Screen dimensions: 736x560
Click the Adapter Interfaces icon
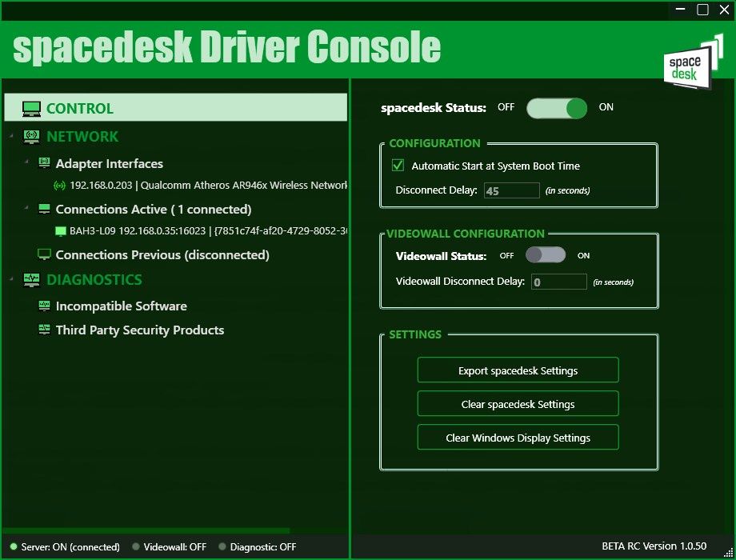(44, 163)
